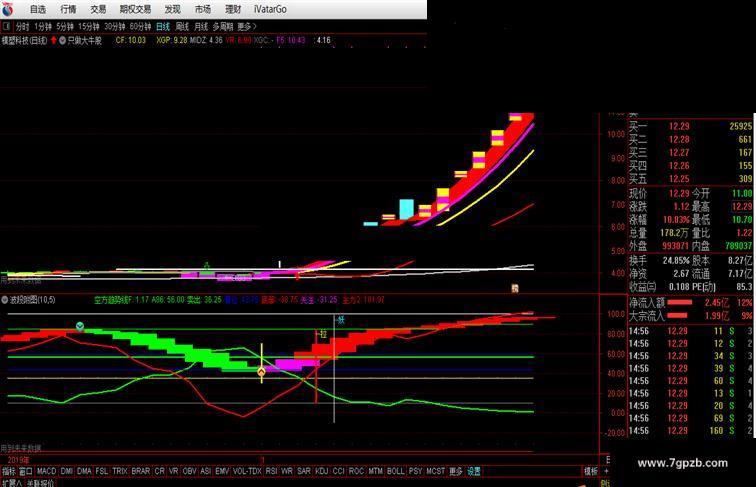Apply the TRIX indicator
Viewport: 756px width, 487px height.
pos(120,471)
